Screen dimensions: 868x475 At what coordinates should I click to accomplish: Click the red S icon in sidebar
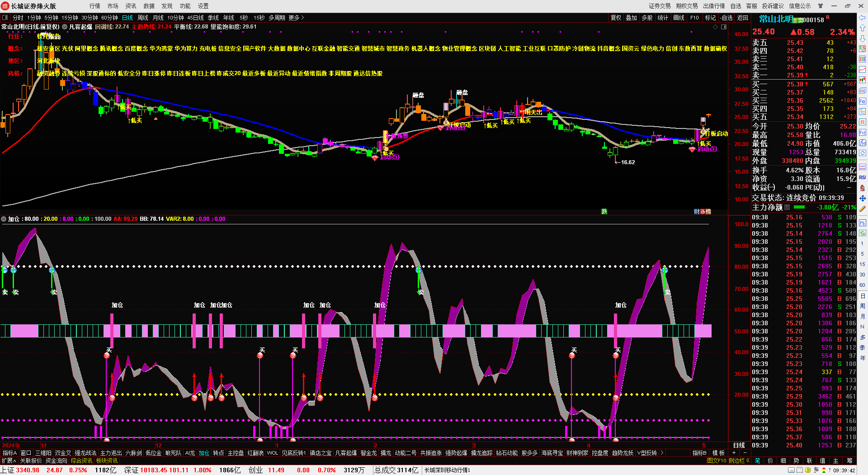point(863,188)
